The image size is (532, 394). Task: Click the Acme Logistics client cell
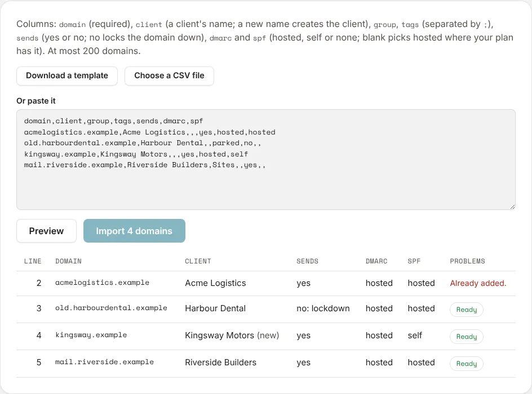(x=215, y=283)
